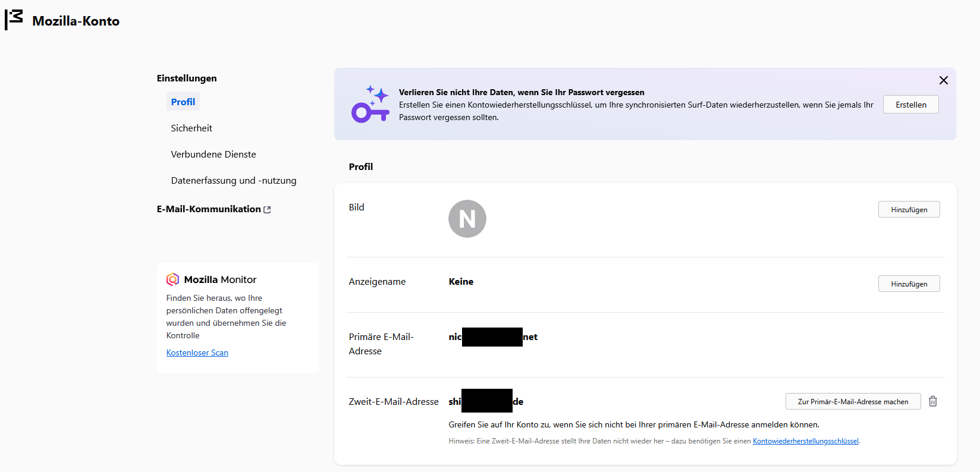
Task: Click the Mozilla Monitor logo icon
Action: [173, 279]
